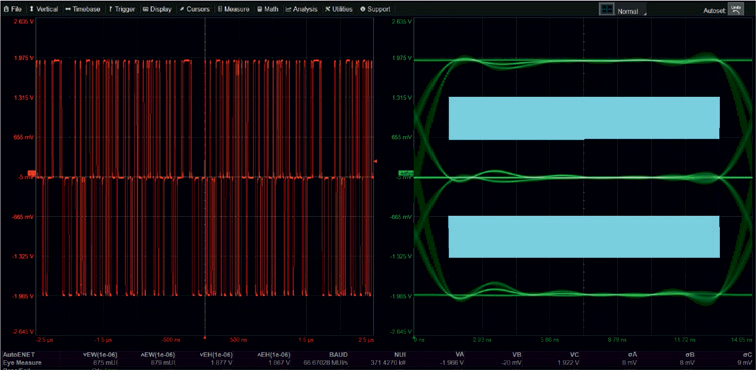
Task: Open the Timebase menu
Action: tap(82, 9)
